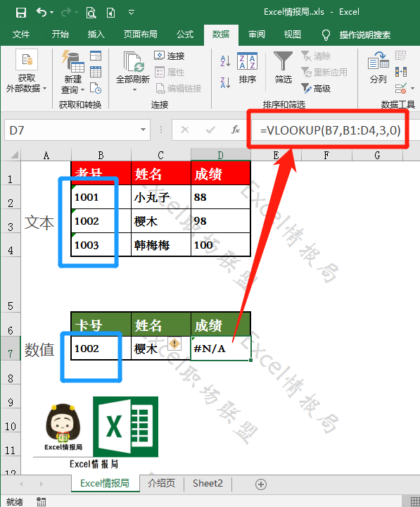420x507 pixels.
Task: Click cell with 韩梅梅
Action: coord(161,245)
